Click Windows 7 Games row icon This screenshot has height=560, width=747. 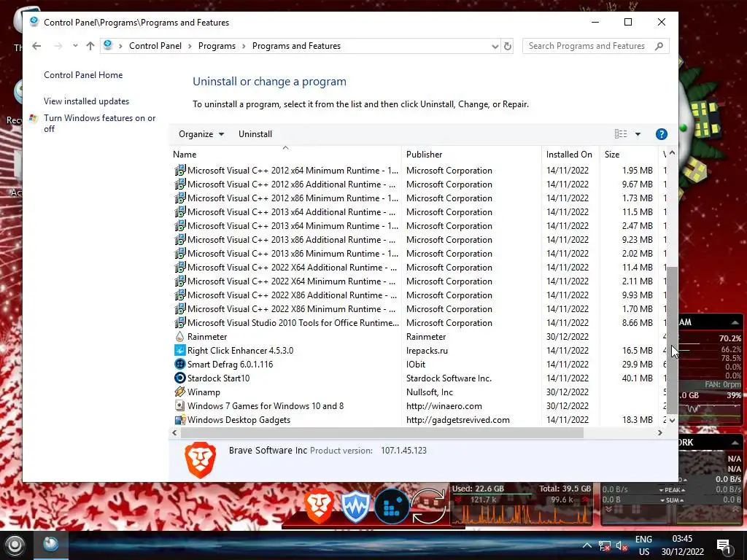pos(179,405)
